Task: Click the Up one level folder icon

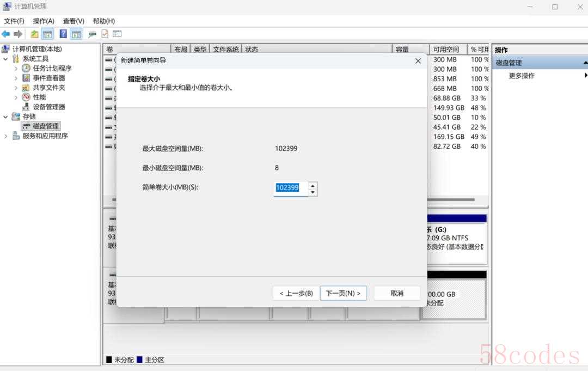Action: [35, 34]
